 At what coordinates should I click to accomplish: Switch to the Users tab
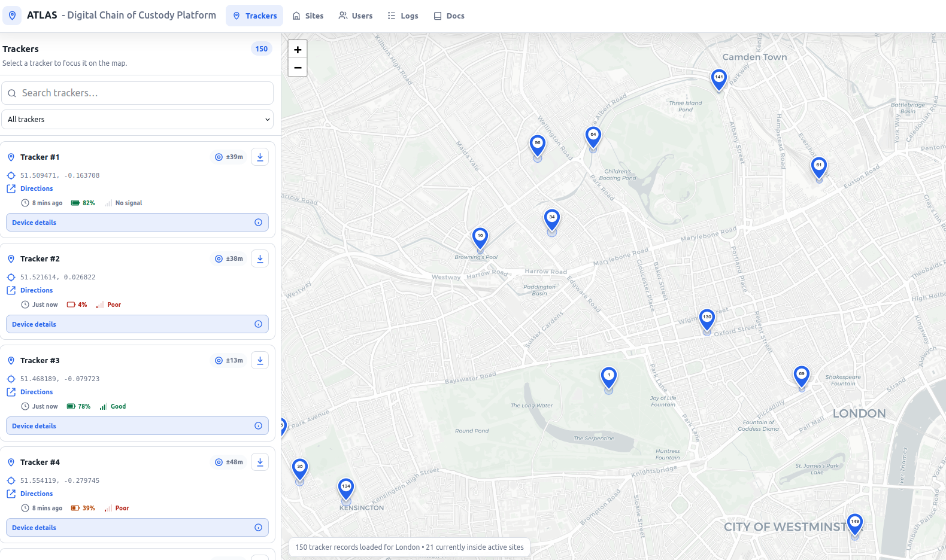355,16
